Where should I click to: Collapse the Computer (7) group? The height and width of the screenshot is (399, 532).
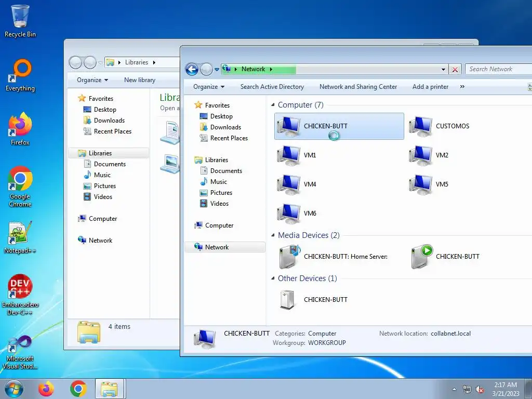point(273,105)
